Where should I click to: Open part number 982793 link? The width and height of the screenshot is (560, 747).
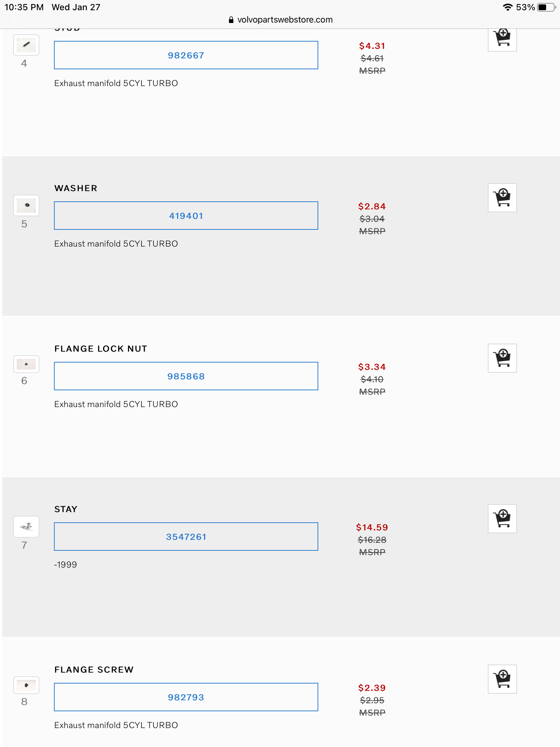(x=186, y=697)
